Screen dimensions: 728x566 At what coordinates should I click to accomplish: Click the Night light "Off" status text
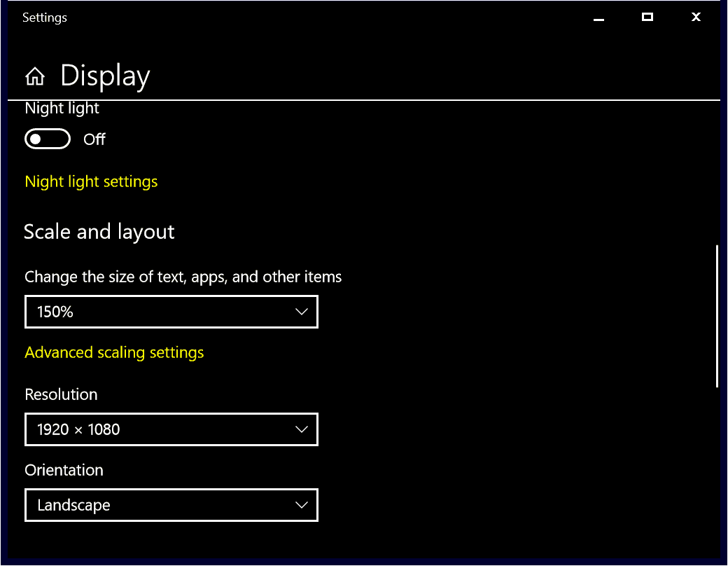pyautogui.click(x=94, y=139)
